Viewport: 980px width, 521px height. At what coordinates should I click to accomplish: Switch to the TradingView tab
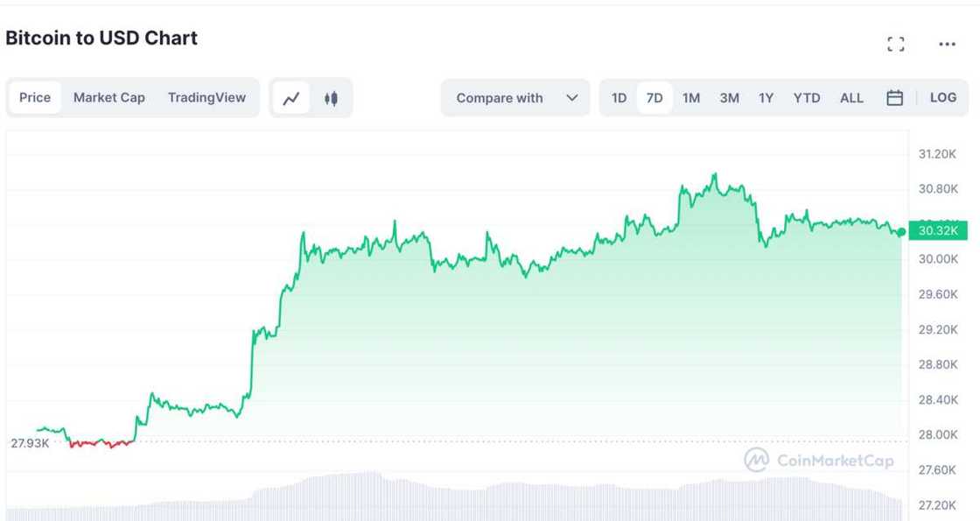point(206,98)
